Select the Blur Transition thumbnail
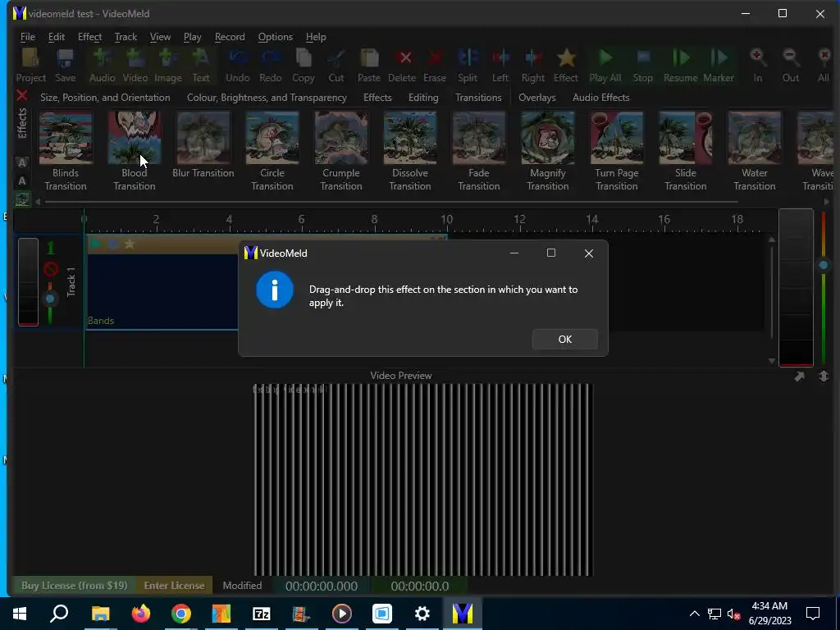 tap(203, 138)
